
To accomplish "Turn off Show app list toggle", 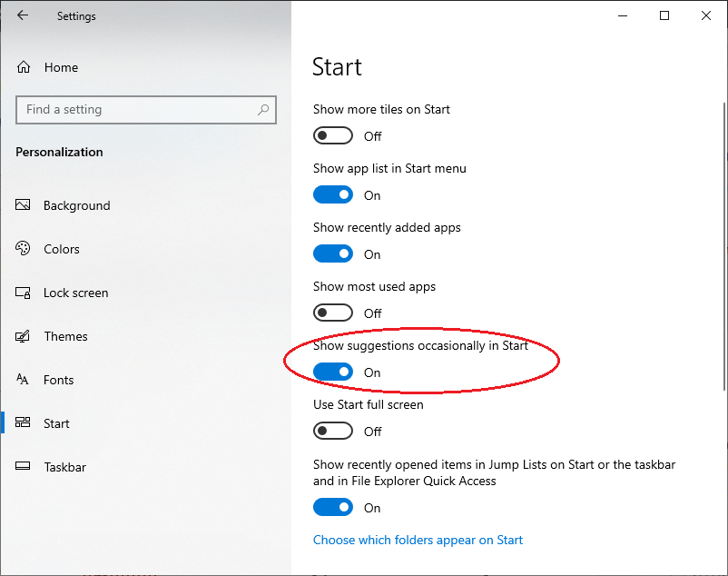I will [x=333, y=195].
